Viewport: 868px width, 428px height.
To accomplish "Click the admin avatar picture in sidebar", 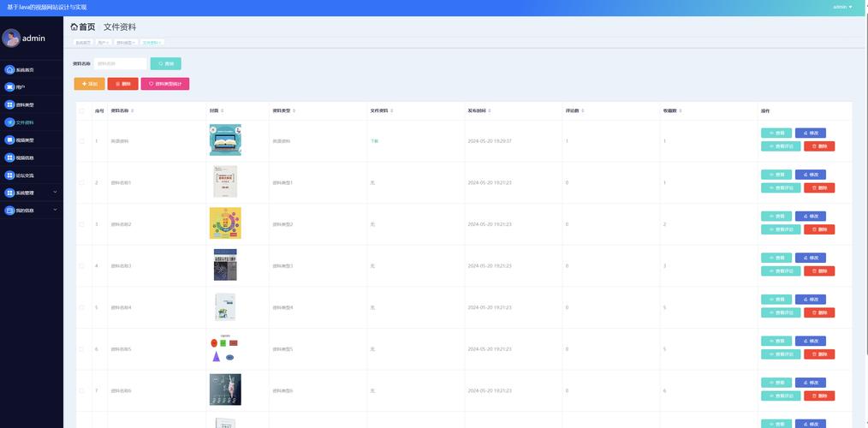I will pos(11,39).
